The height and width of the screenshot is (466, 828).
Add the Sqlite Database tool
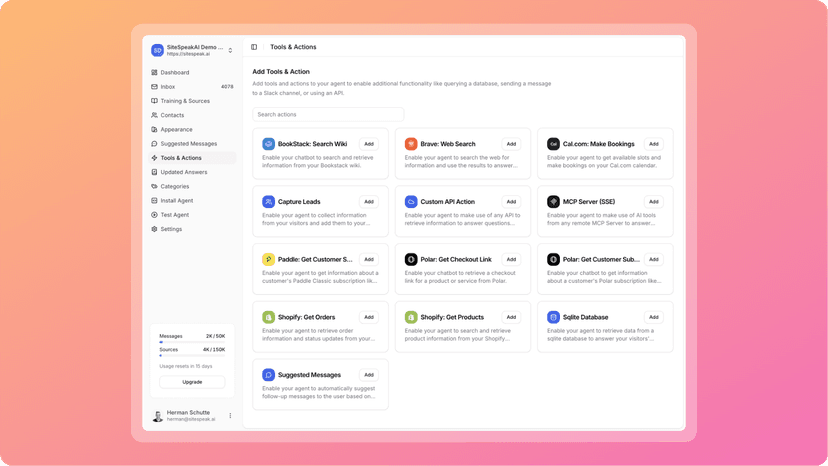point(654,317)
